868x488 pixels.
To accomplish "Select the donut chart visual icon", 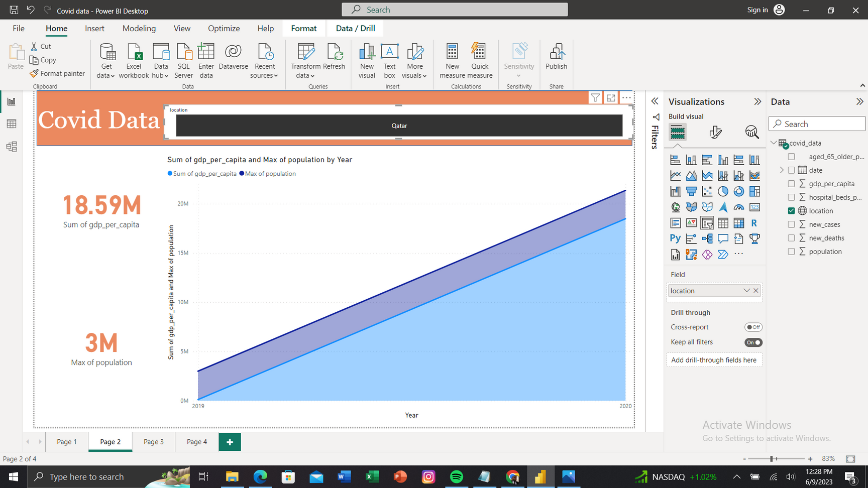I will coord(738,191).
